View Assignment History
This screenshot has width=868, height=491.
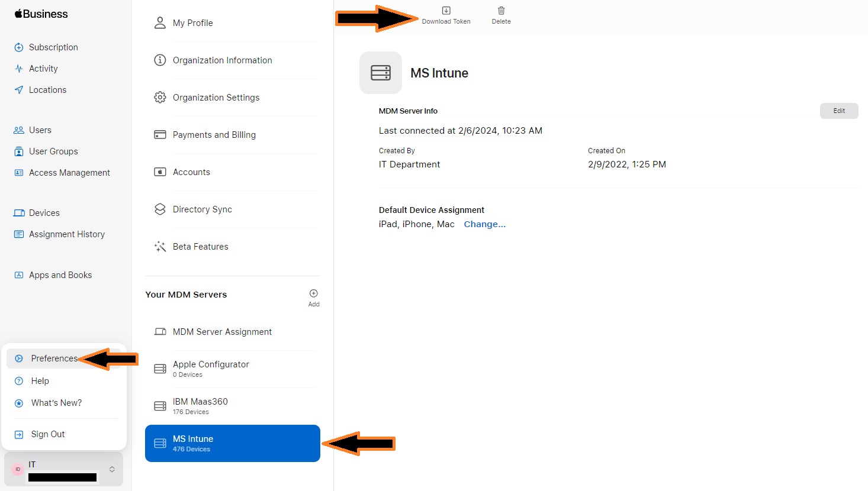pos(67,234)
